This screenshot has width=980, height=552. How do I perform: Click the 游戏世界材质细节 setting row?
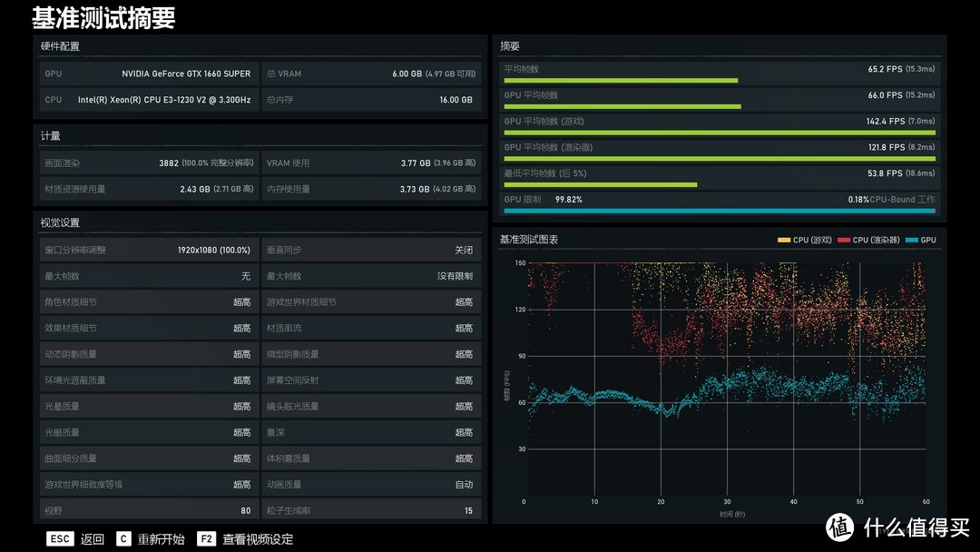[371, 302]
